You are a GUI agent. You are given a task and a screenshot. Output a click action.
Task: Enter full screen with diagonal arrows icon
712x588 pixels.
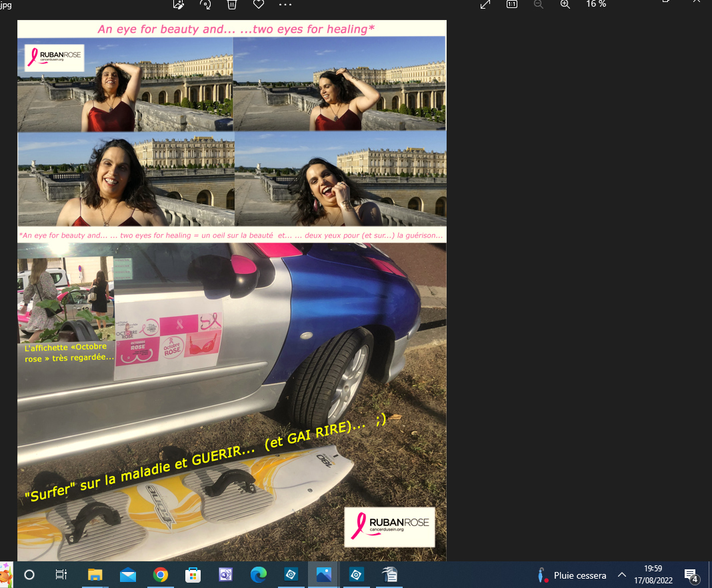[486, 4]
